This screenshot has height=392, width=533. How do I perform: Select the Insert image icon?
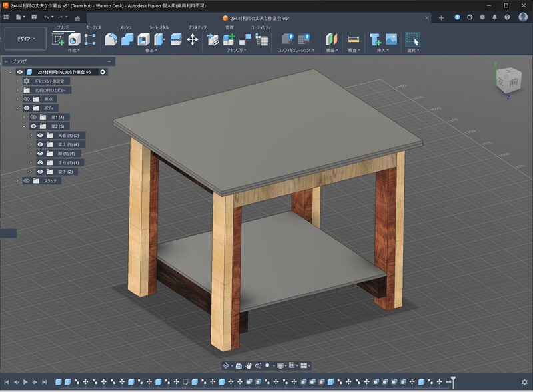click(391, 39)
